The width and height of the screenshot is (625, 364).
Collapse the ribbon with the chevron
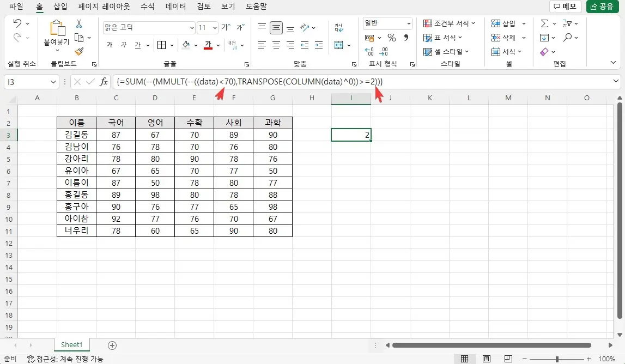pos(614,63)
